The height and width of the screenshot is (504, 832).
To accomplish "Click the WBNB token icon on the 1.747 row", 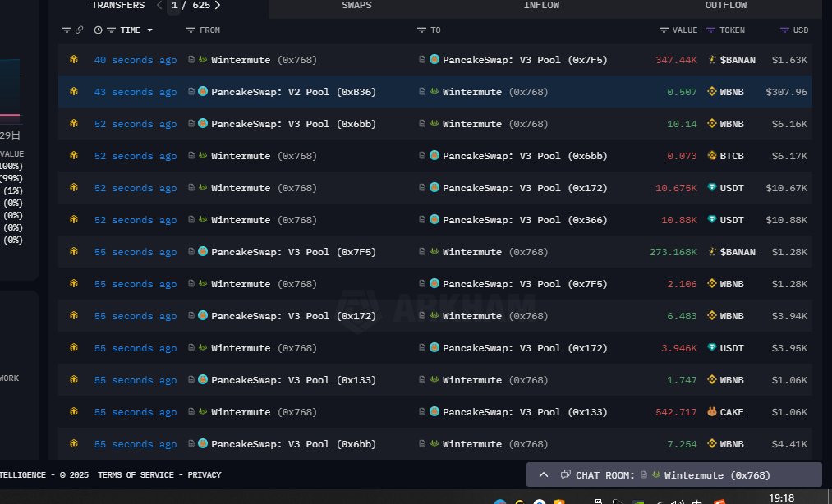I will (x=712, y=380).
